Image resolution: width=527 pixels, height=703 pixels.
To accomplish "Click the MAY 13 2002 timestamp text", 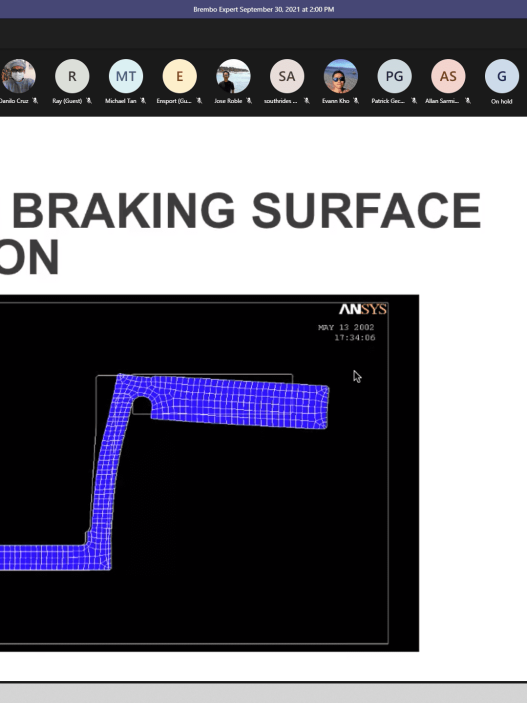I will coord(346,327).
